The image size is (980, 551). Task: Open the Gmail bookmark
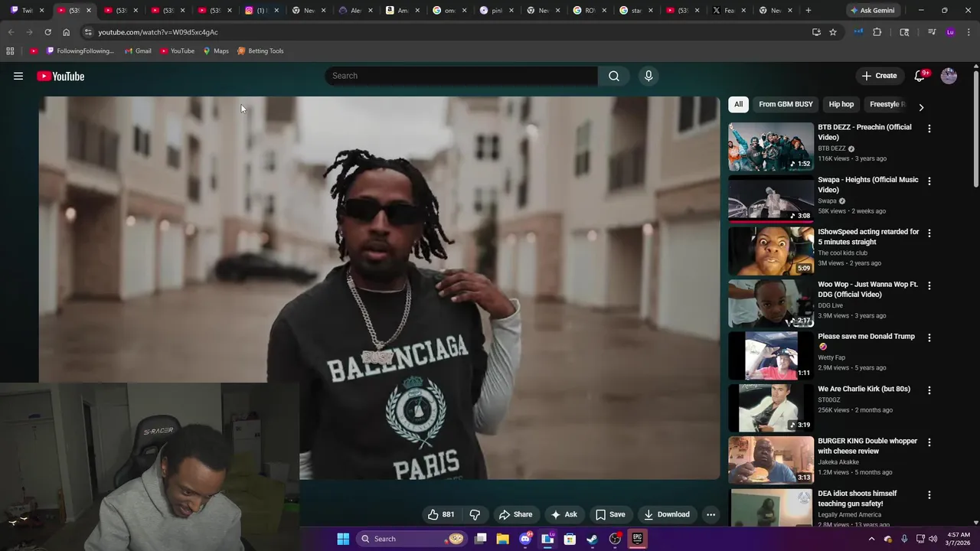[x=138, y=51]
